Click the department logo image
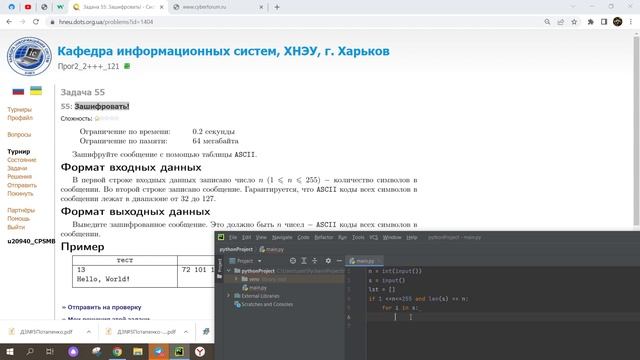 [x=29, y=56]
